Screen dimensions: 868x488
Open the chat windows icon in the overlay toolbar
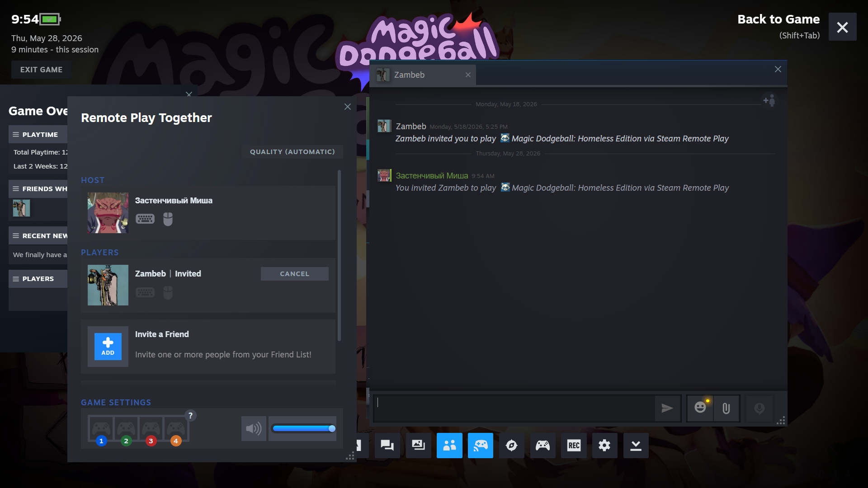pyautogui.click(x=387, y=446)
